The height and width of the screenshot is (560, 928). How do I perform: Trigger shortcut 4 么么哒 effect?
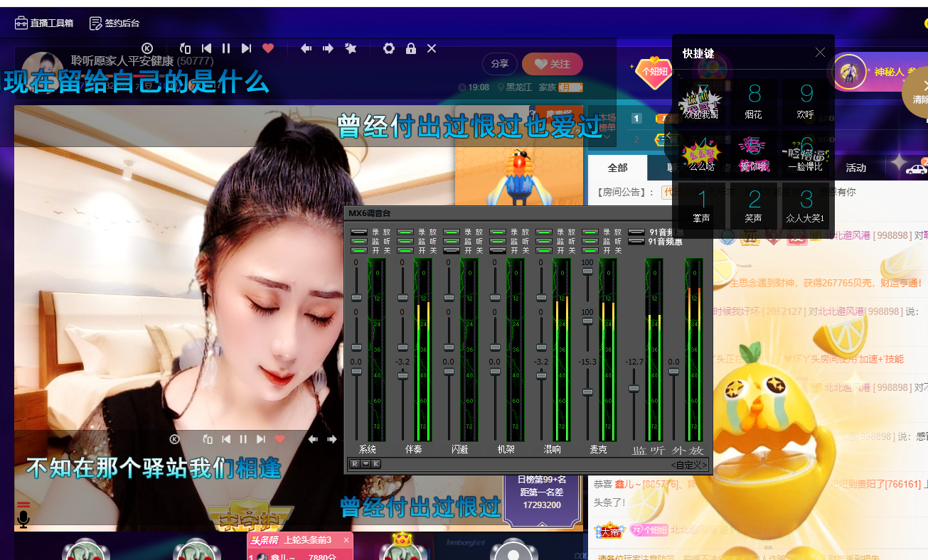tap(702, 154)
